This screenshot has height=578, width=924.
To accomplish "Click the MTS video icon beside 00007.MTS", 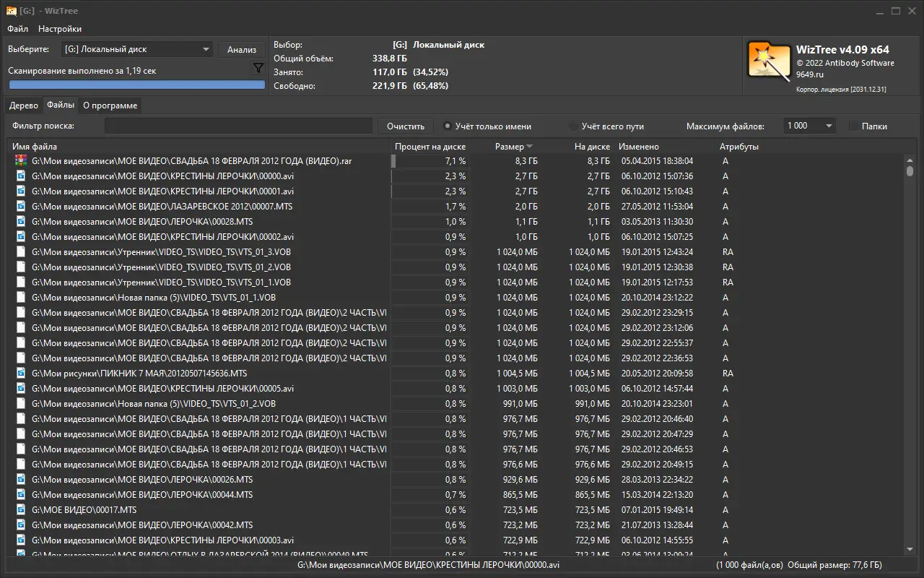I will (20, 206).
